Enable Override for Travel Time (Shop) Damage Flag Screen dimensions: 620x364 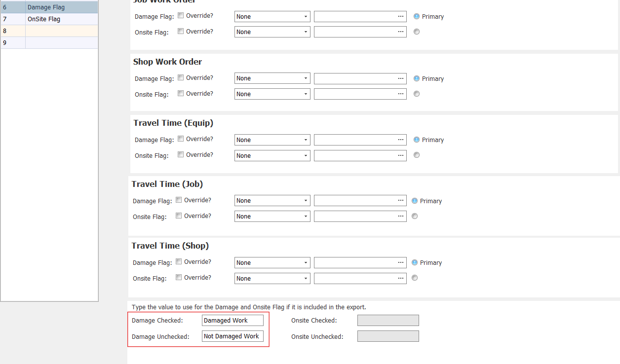(x=178, y=262)
